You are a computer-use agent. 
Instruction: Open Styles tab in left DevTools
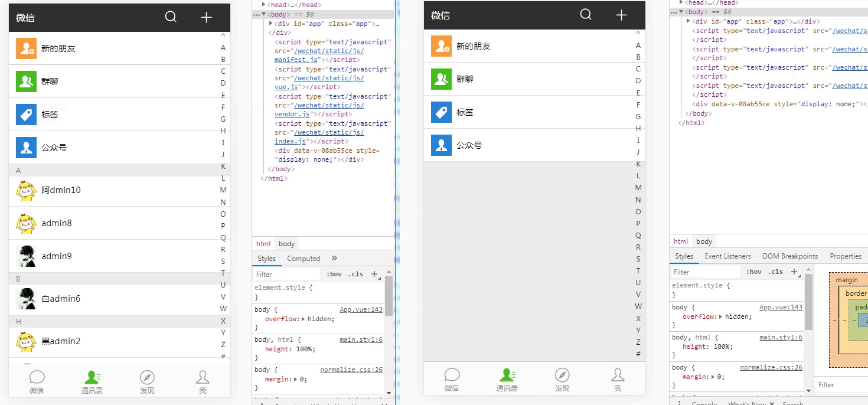pos(266,259)
